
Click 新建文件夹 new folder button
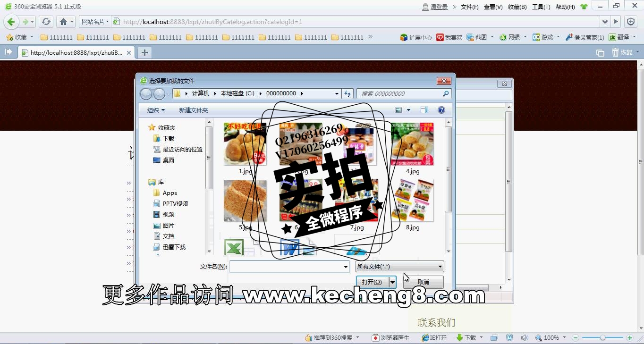193,110
